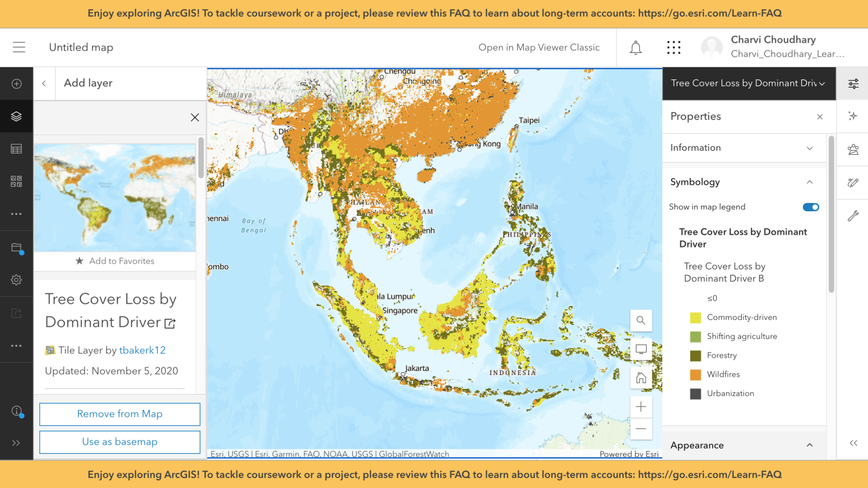Viewport: 868px width, 488px height.
Task: Click the Add (plus) icon in left toolbar
Action: pyautogui.click(x=16, y=84)
